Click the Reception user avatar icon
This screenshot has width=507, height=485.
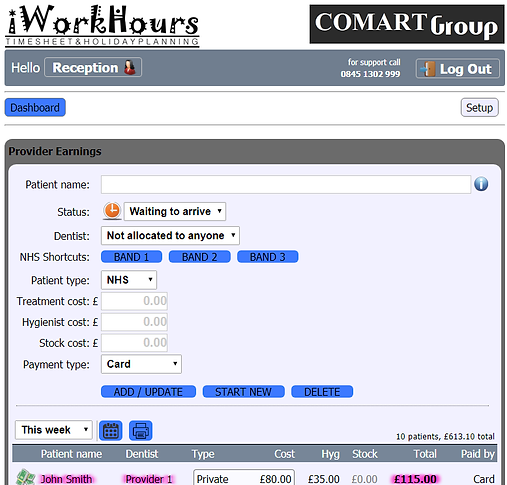130,67
